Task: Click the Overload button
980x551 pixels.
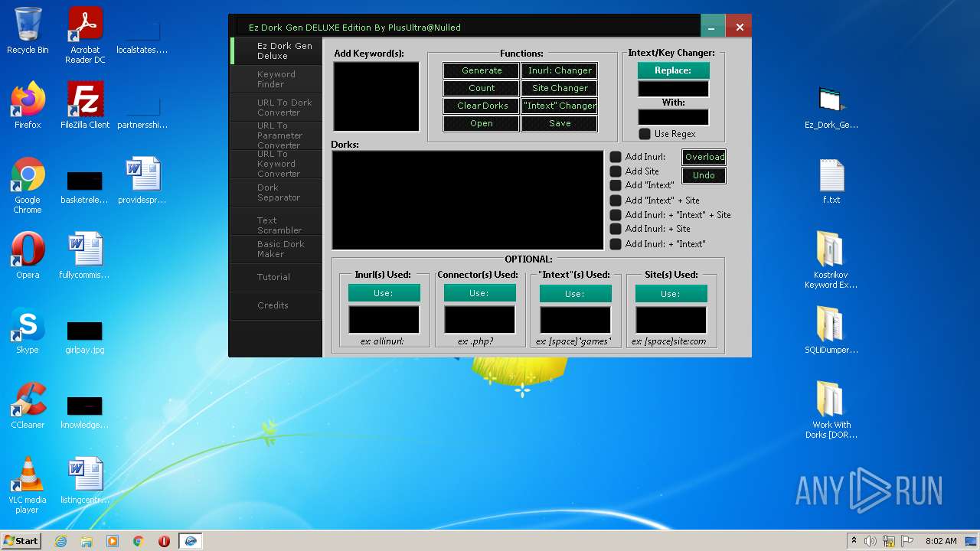Action: pyautogui.click(x=704, y=157)
